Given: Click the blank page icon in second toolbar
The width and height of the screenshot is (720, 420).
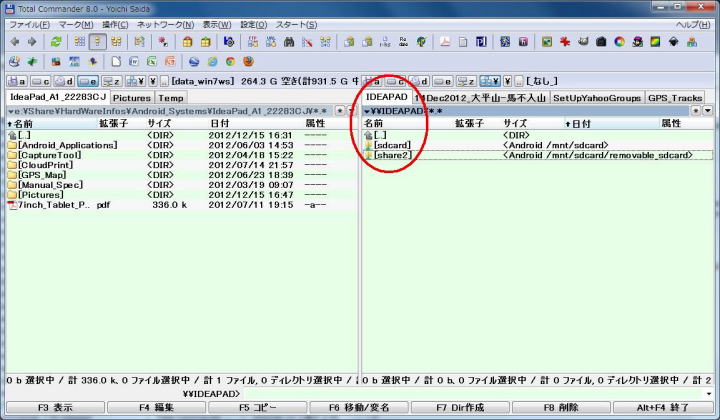Looking at the screenshot, I should coord(116,62).
